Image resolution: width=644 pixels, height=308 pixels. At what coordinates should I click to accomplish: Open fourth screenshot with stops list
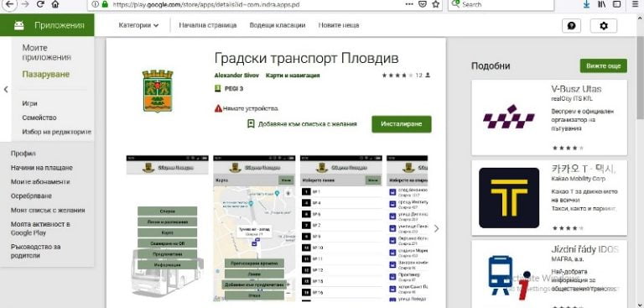coord(408,227)
